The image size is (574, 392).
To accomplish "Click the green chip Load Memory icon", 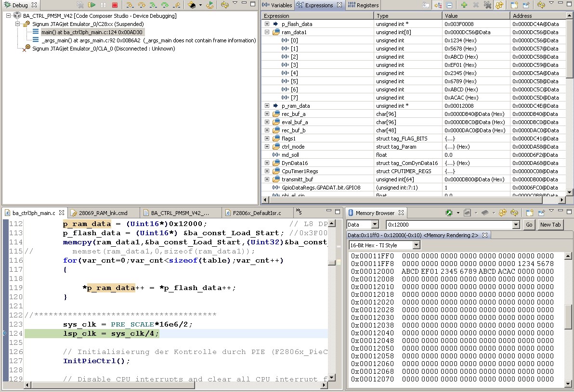I will [449, 213].
